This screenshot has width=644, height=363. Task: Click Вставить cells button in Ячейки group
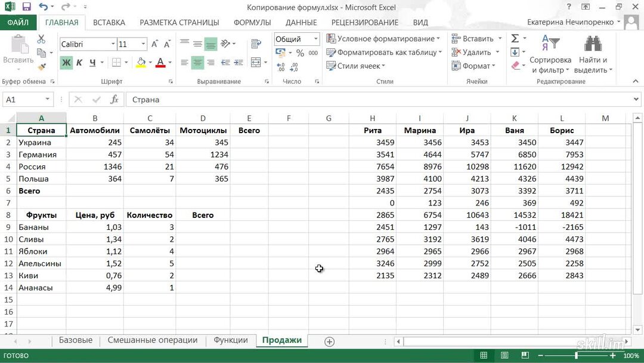coord(476,39)
